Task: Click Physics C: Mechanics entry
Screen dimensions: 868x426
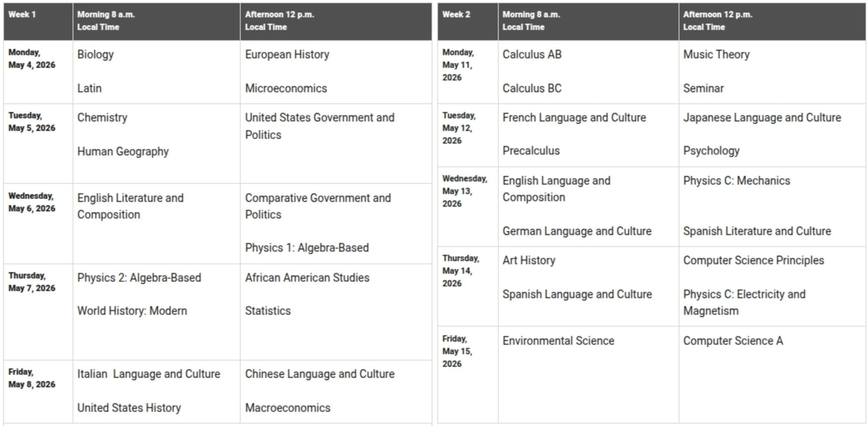Action: [737, 181]
